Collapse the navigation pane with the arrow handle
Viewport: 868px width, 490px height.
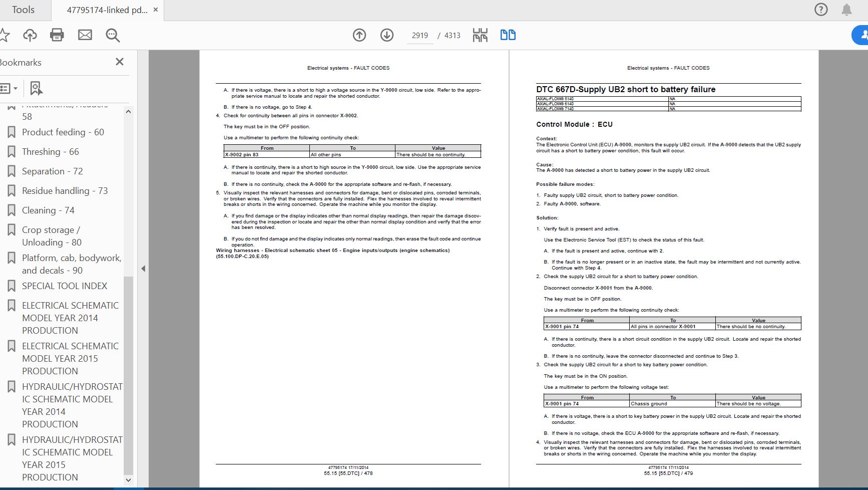[x=143, y=269]
